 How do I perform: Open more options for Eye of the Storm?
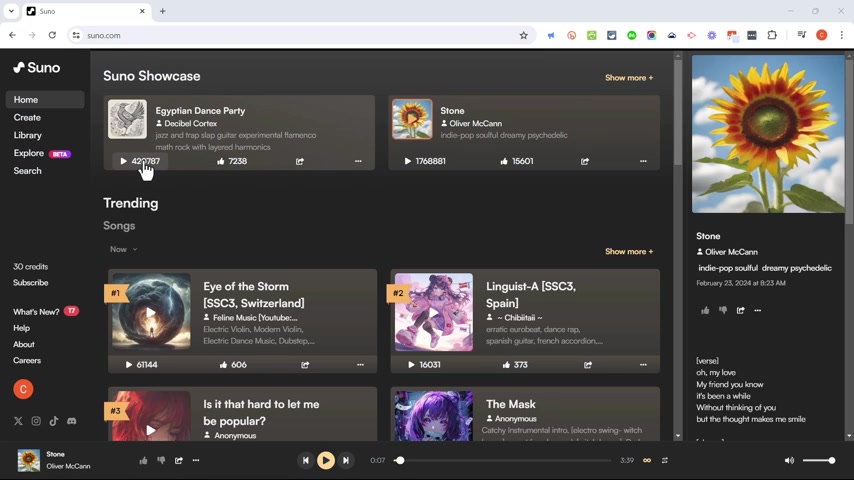point(360,364)
